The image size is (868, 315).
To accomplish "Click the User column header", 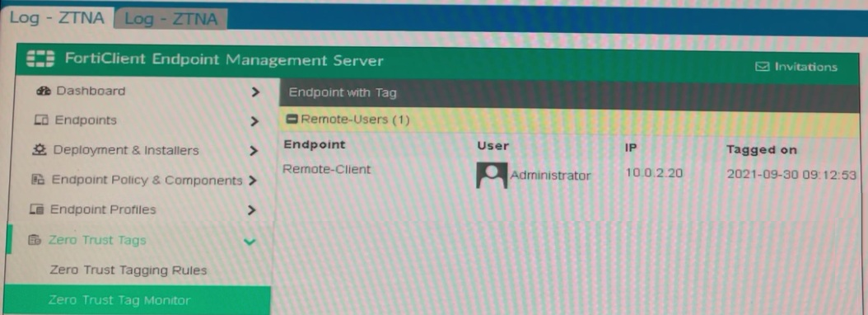I will point(492,146).
